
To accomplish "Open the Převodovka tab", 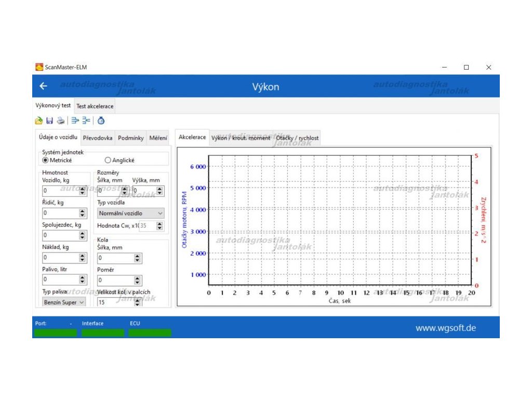I will coord(98,138).
